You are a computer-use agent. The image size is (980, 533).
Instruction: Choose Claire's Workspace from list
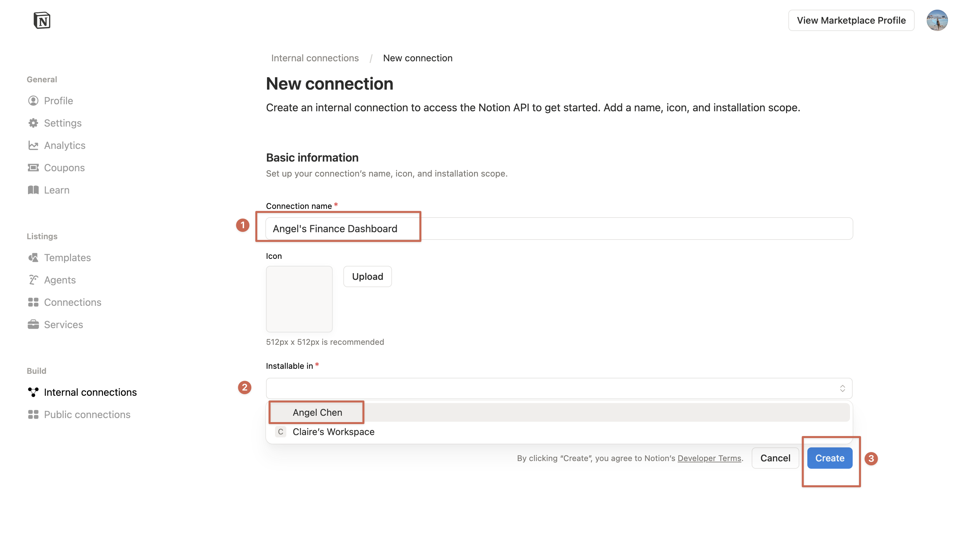pyautogui.click(x=333, y=431)
